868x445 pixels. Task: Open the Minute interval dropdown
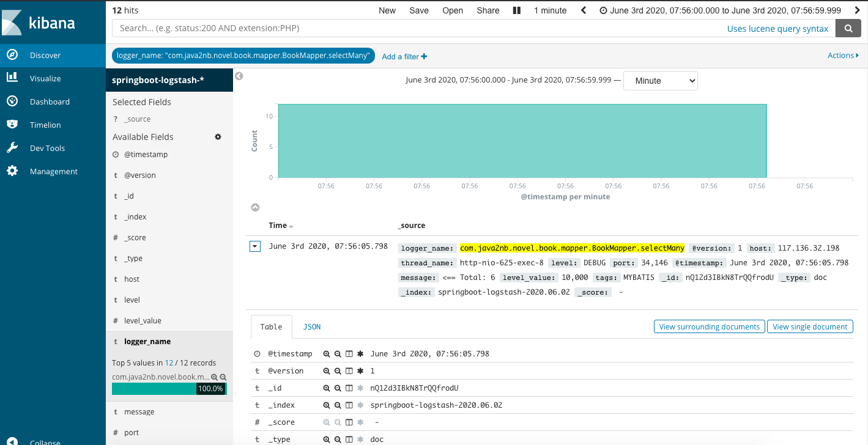[661, 81]
